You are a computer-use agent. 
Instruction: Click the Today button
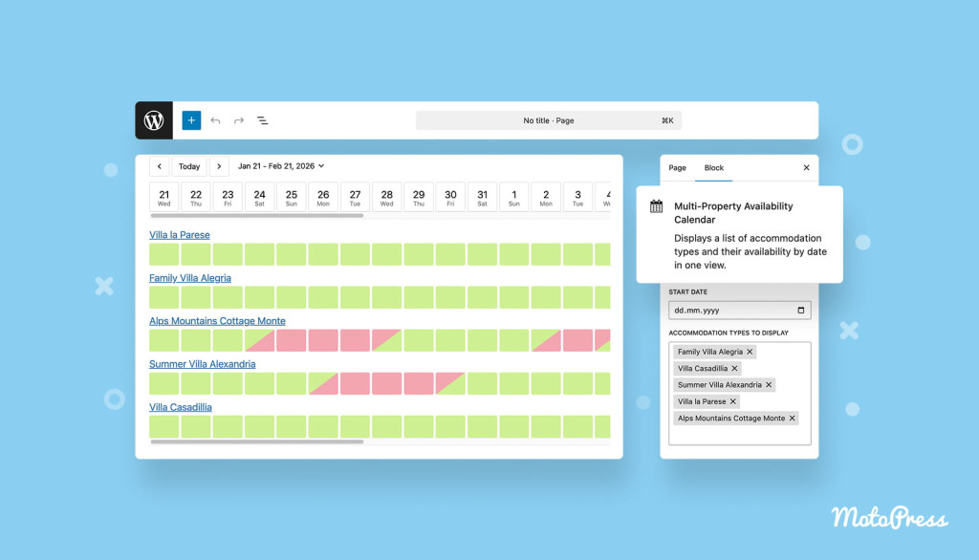[x=189, y=166]
